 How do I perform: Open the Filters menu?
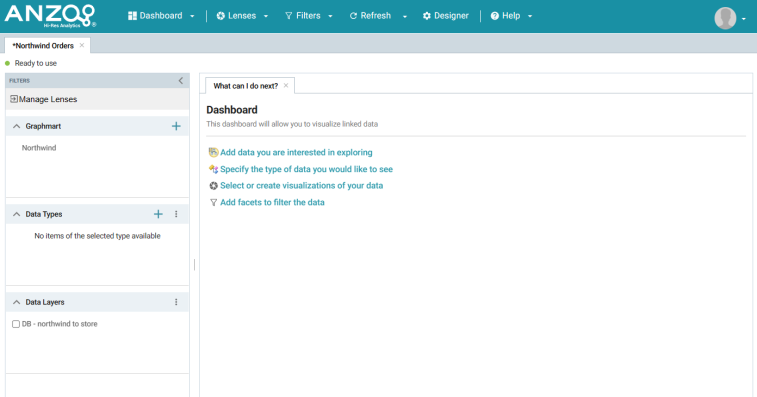click(308, 16)
